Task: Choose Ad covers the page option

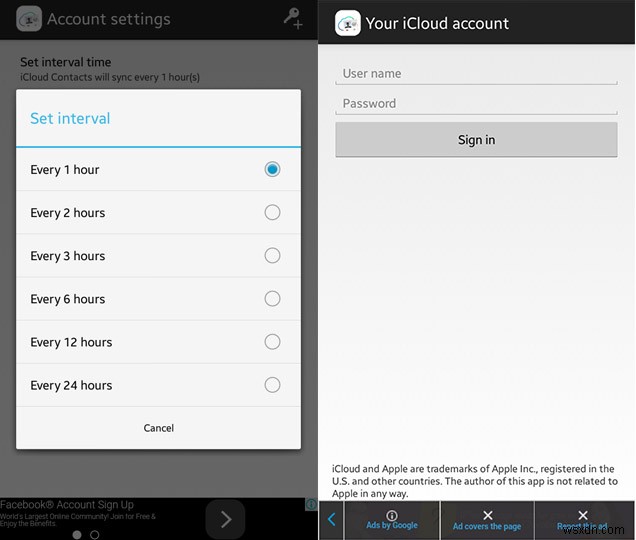Action: (x=487, y=520)
